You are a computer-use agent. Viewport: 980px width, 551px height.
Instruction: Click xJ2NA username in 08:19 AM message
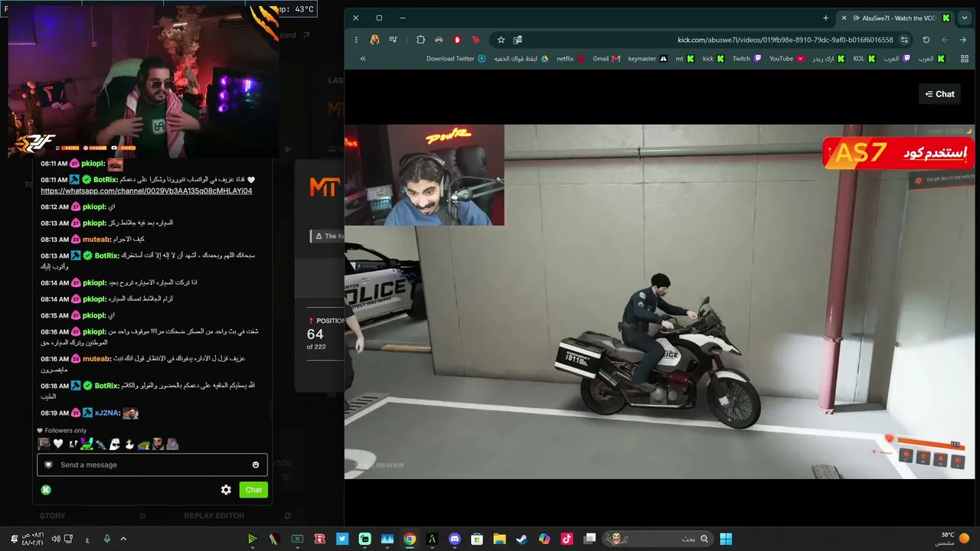tap(106, 413)
